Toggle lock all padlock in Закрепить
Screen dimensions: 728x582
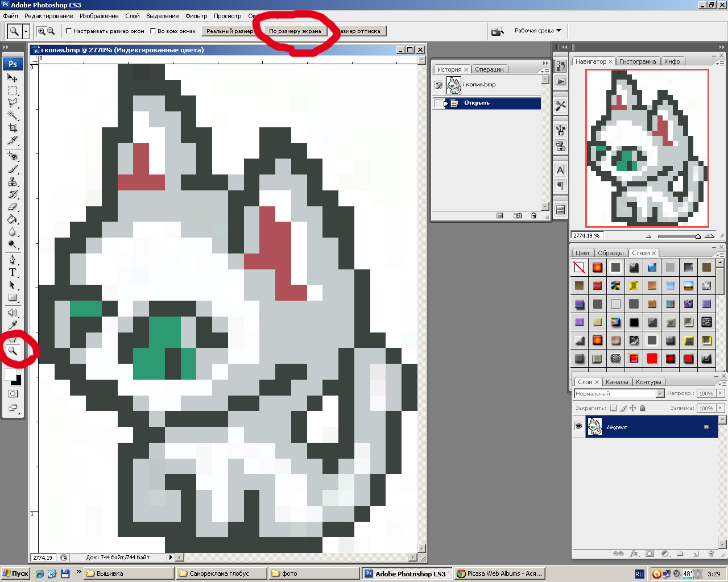[643, 408]
